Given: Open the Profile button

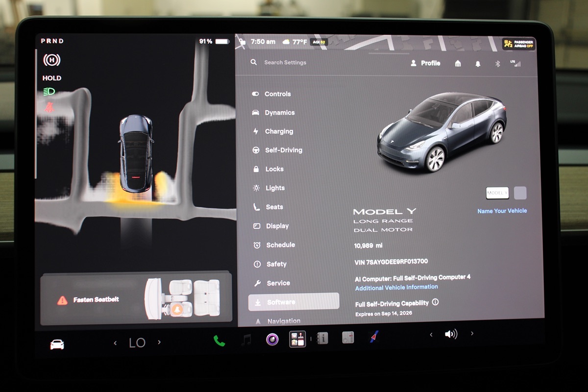Looking at the screenshot, I should 425,63.
